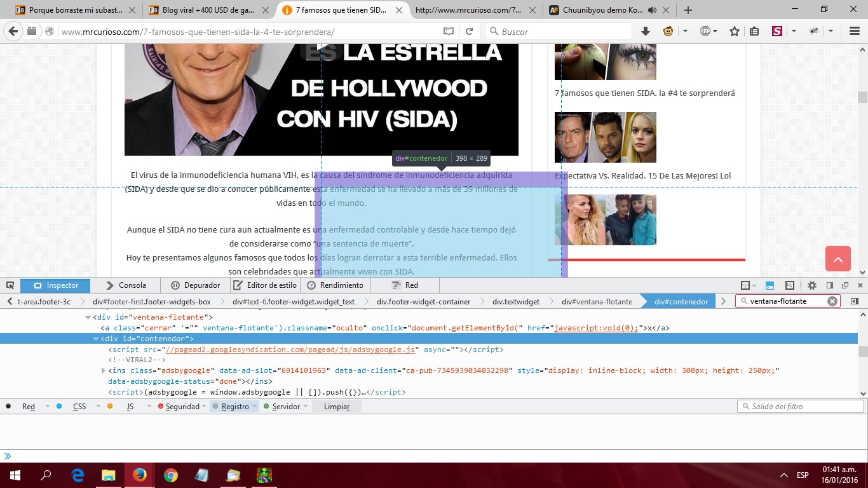
Task: Open reader view from the address bar
Action: point(449,31)
